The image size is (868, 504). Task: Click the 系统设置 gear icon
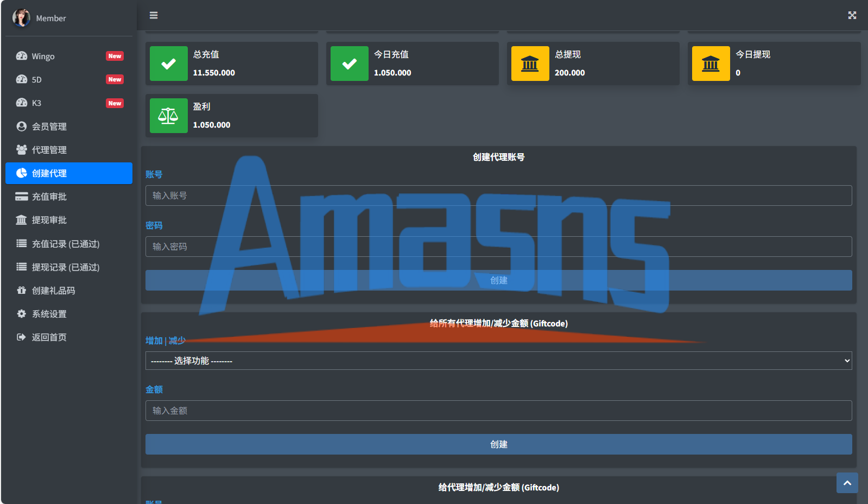pos(22,313)
